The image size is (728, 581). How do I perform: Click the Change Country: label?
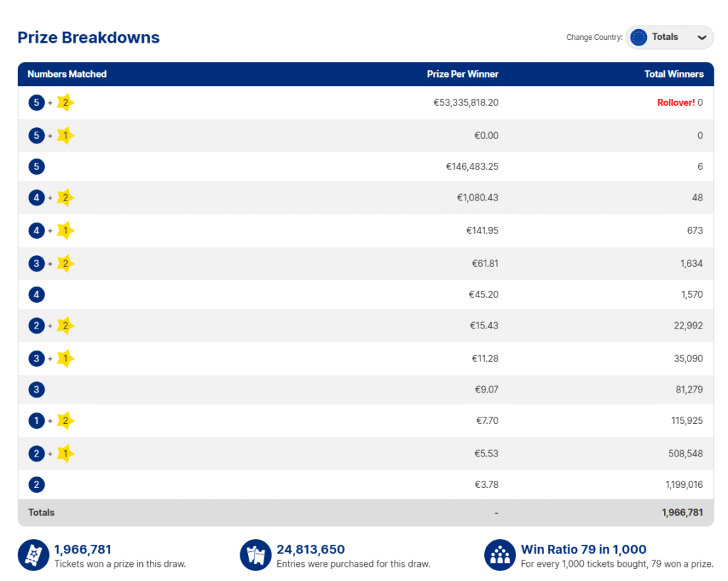594,37
